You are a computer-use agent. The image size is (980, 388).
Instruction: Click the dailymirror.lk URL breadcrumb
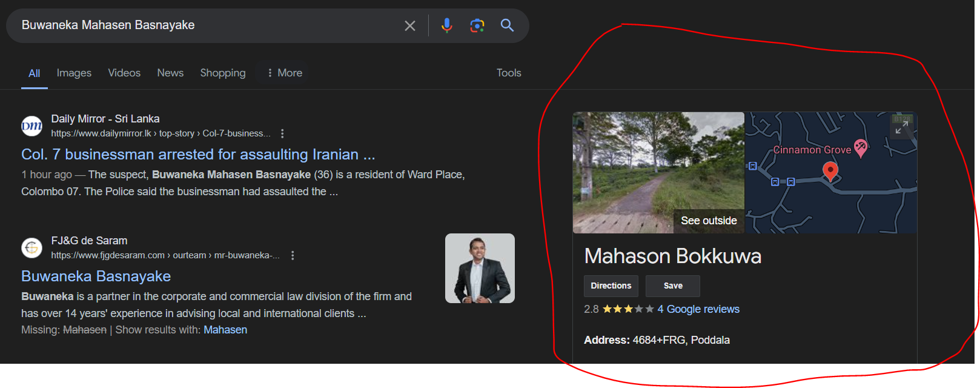pyautogui.click(x=161, y=133)
